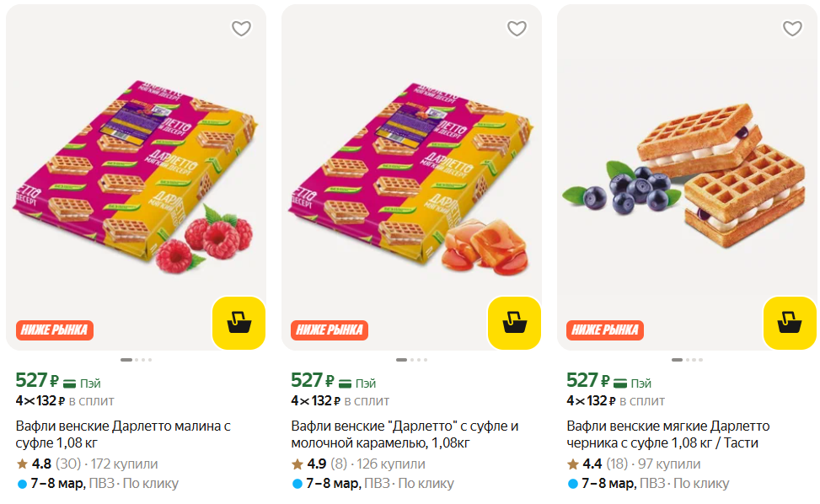
Task: Open 'Вафли венские "Дарлетто" с суфле' caramel title
Action: pyautogui.click(x=405, y=434)
